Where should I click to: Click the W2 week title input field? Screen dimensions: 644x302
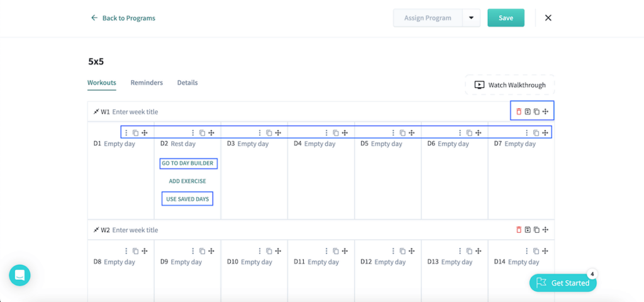tap(135, 230)
